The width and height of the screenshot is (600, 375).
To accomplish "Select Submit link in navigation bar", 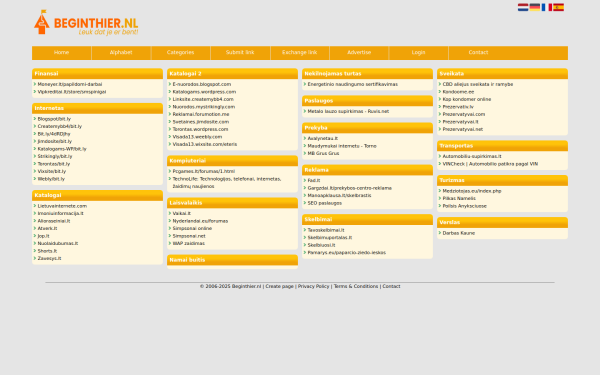I will (x=240, y=52).
